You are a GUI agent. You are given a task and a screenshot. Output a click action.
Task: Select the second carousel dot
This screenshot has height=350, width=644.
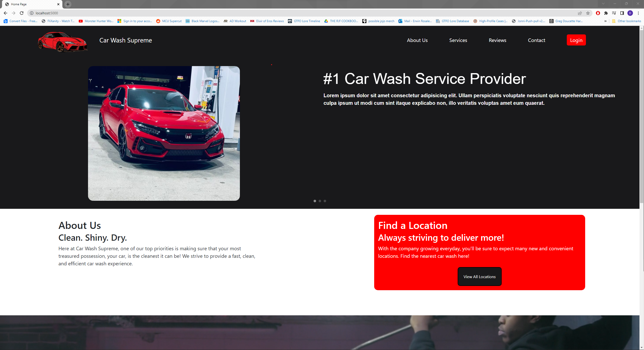point(320,201)
